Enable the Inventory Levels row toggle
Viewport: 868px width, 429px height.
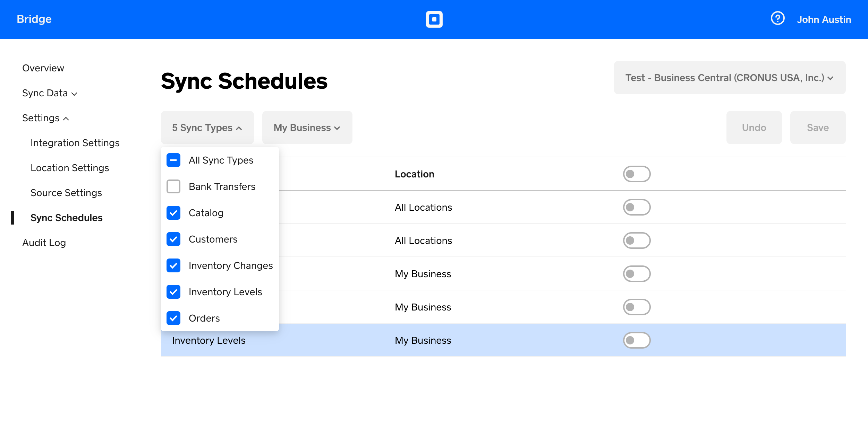636,340
